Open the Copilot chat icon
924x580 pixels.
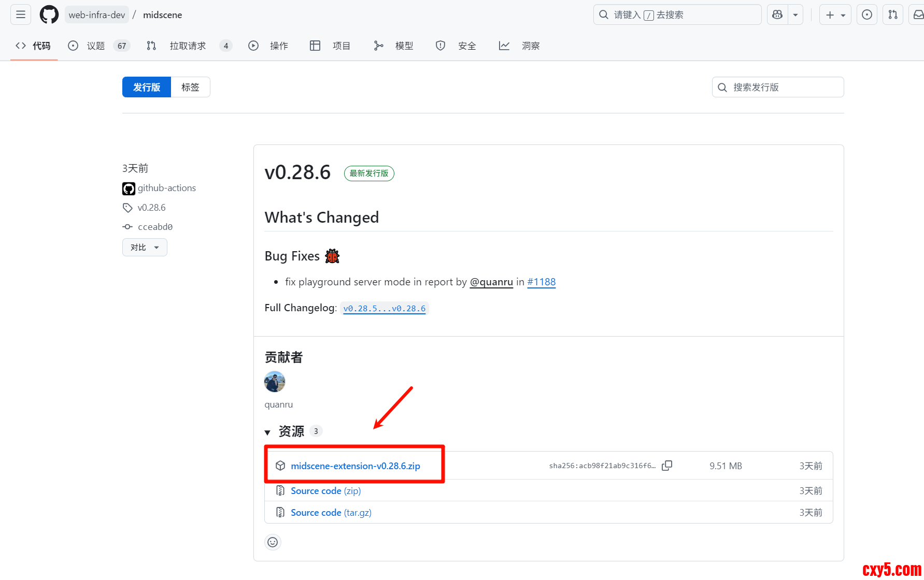point(777,15)
